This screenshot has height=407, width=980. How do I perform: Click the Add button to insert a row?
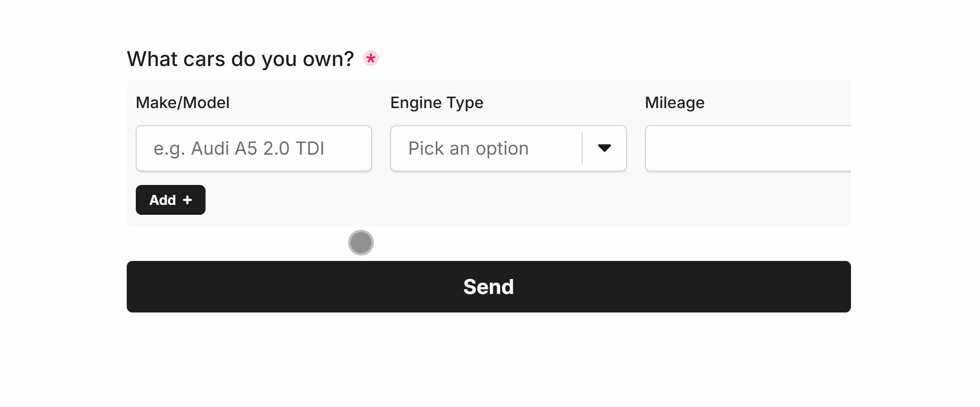click(x=170, y=200)
